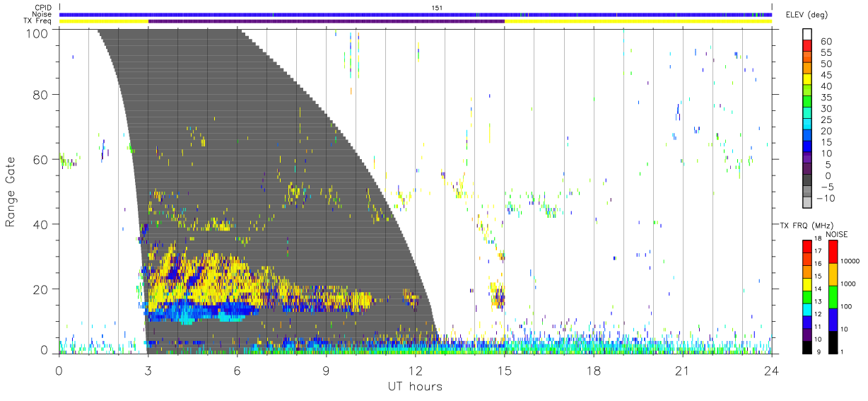Click range gate tick label 20
Image resolution: width=868 pixels, height=401 pixels.
(x=40, y=289)
